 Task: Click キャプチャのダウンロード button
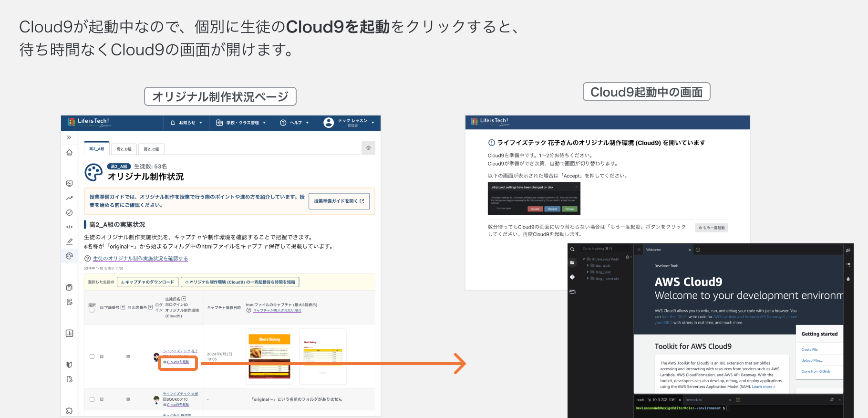pyautogui.click(x=147, y=282)
